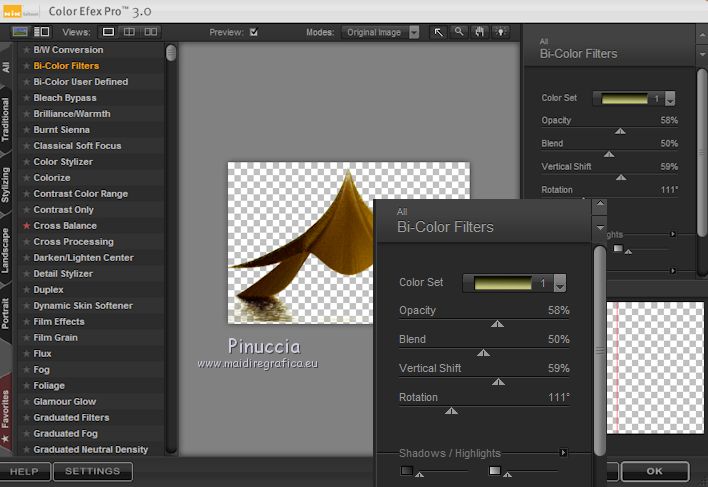Click the HELP button
This screenshot has height=487, width=708.
pyautogui.click(x=24, y=471)
